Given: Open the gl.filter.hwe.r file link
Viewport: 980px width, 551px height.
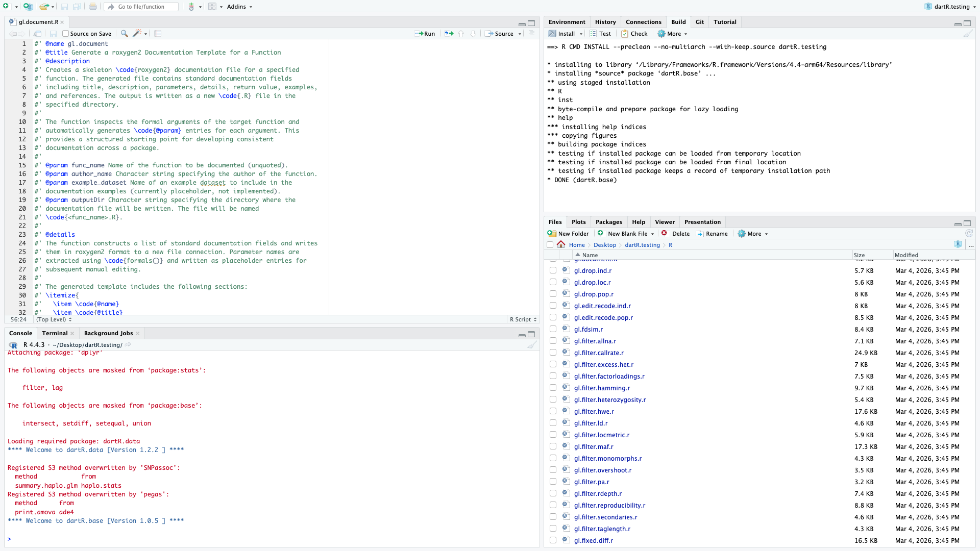Looking at the screenshot, I should [x=594, y=412].
